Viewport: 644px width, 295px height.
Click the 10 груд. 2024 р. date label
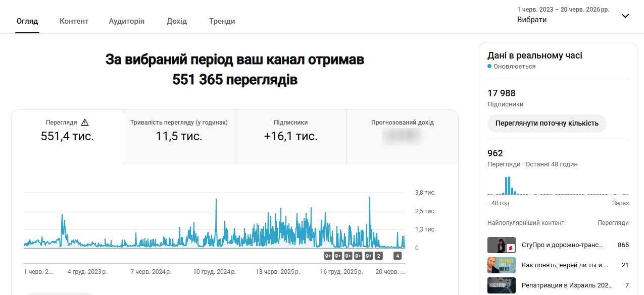point(214,272)
